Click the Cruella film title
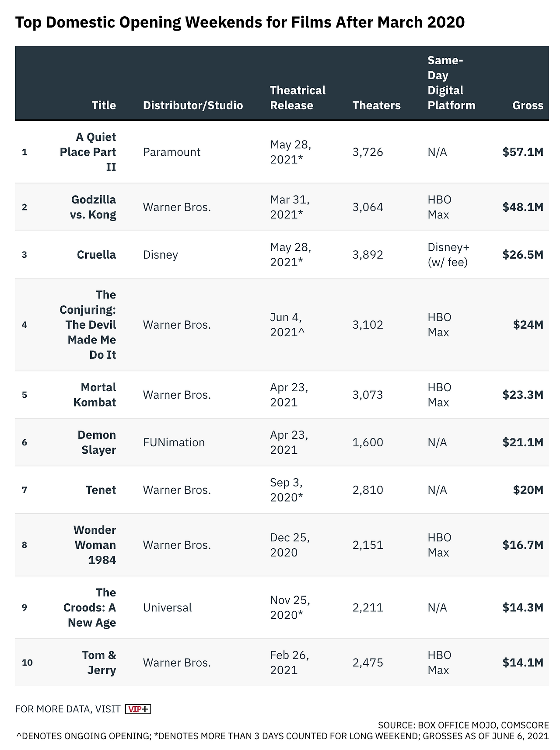The height and width of the screenshot is (750, 560). click(96, 255)
